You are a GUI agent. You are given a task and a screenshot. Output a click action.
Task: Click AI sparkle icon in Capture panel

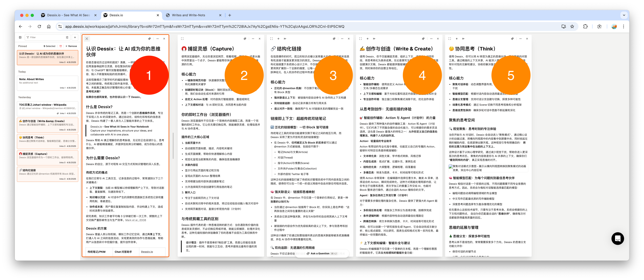pos(245,39)
